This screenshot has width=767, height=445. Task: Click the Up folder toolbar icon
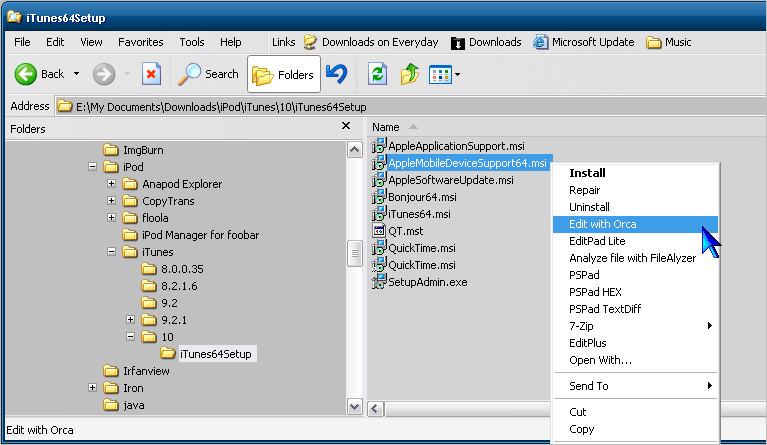tap(409, 74)
